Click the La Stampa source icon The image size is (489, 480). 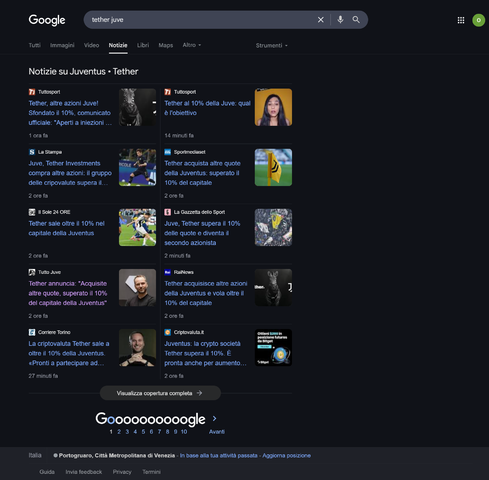click(x=32, y=152)
